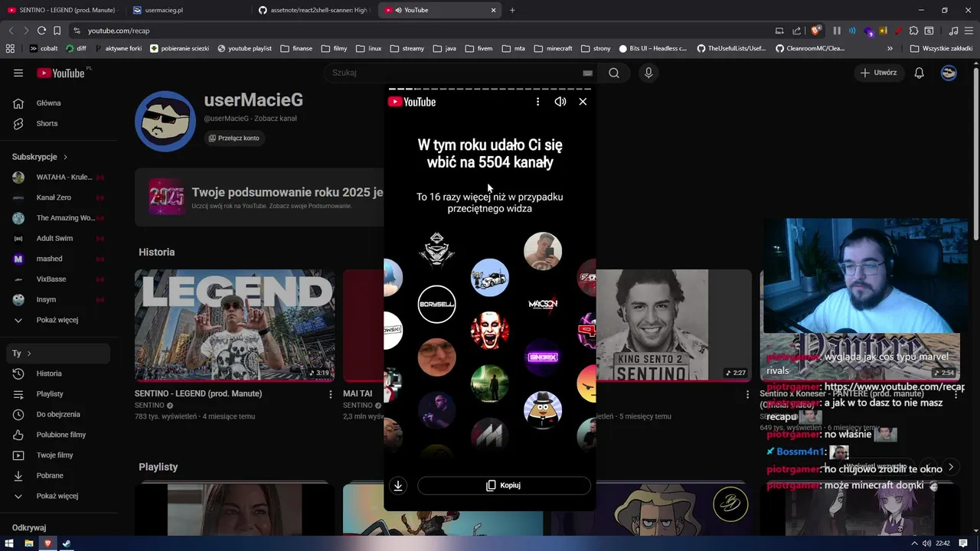Screen dimensions: 980x551
Task: Expand subscriptions with Pokaż więcej
Action: (x=58, y=320)
